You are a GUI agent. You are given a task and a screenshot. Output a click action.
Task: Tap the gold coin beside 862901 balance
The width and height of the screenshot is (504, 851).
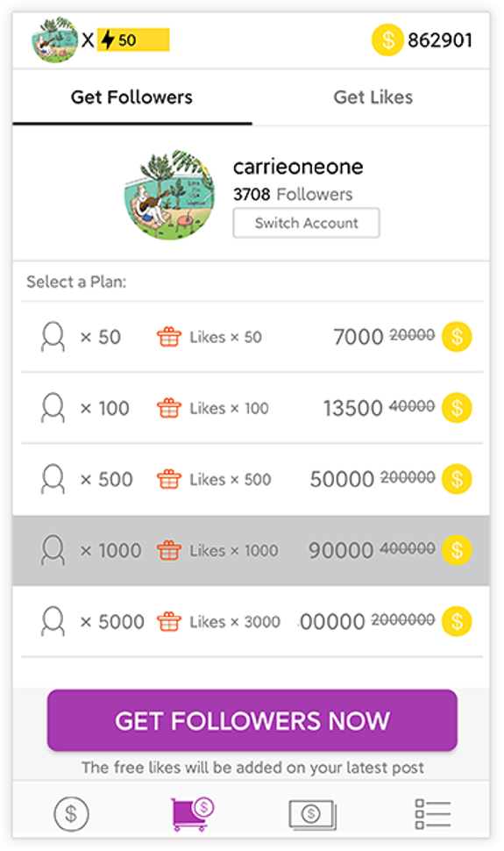(387, 40)
